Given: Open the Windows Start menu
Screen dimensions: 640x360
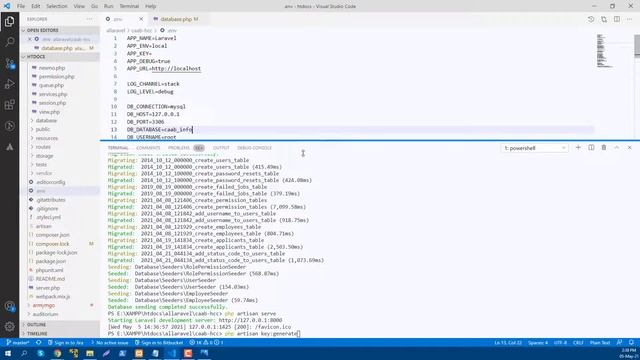Looking at the screenshot, I should point(8,353).
